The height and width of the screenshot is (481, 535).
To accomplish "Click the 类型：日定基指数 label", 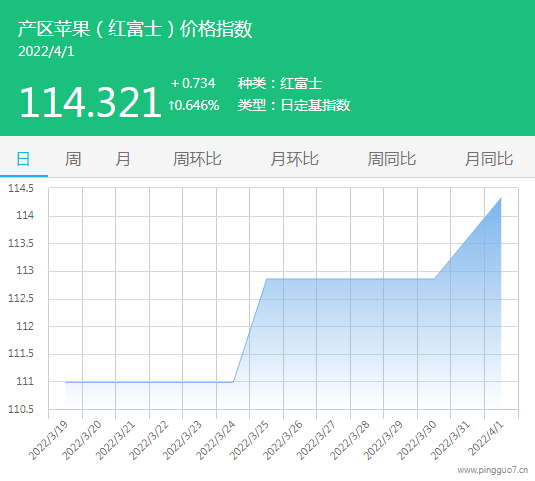I will (x=294, y=105).
